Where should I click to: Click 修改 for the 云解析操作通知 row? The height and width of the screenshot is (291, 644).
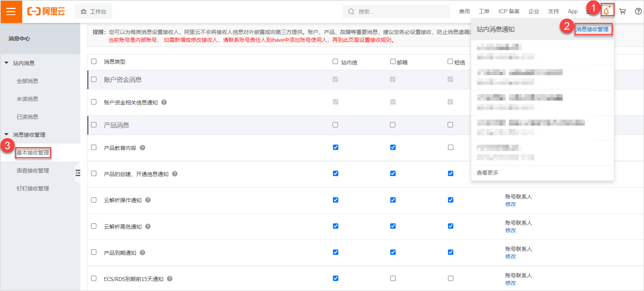(x=511, y=204)
